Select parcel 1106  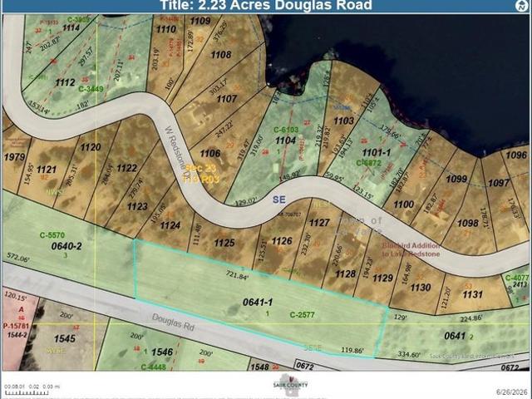(210, 153)
